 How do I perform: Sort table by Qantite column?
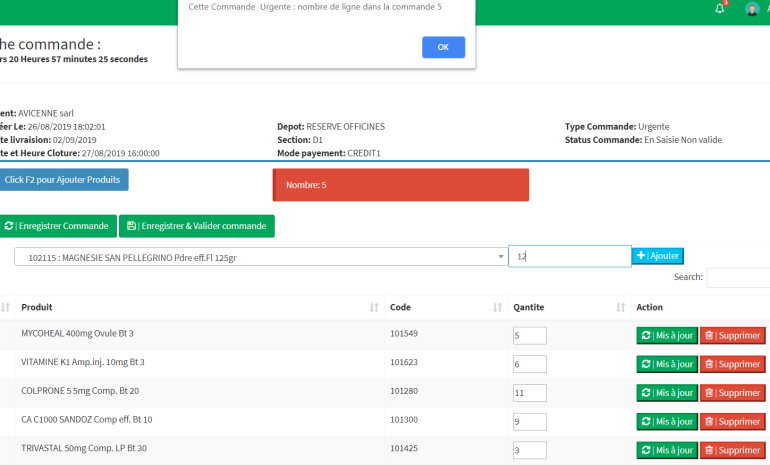click(x=565, y=307)
